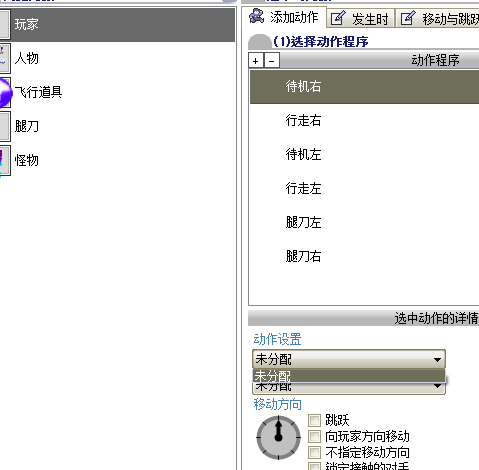
Task: Enable the 不指定移动方向 checkbox
Action: 314,452
